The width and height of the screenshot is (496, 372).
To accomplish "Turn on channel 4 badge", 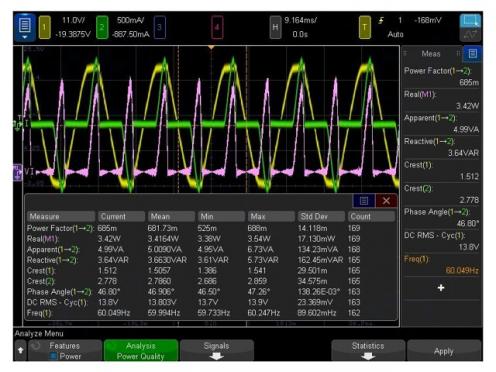I will (x=217, y=27).
